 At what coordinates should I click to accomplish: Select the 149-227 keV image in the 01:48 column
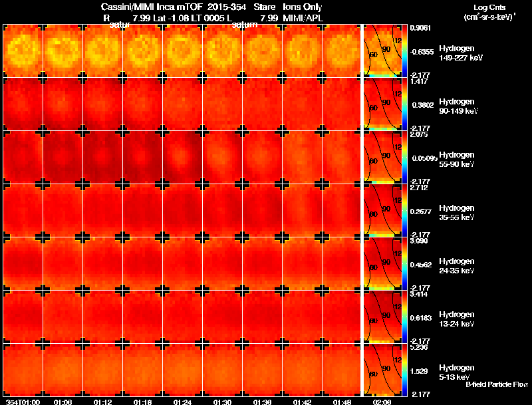(342, 51)
